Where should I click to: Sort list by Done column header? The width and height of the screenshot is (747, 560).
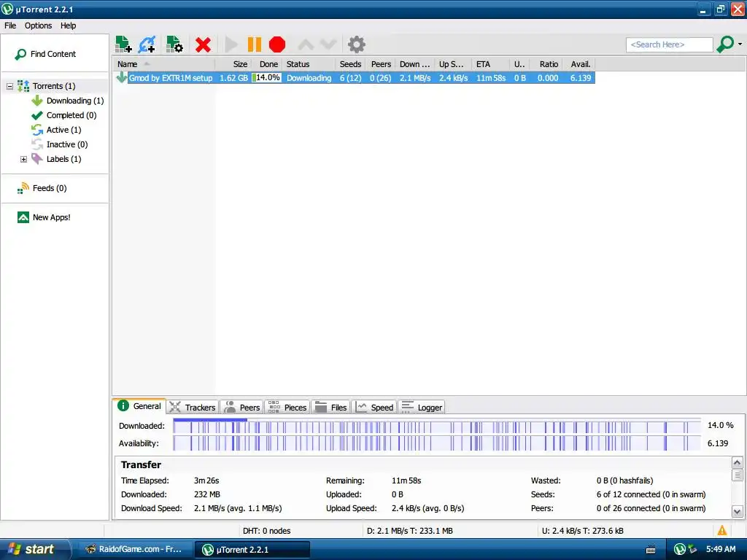(268, 64)
